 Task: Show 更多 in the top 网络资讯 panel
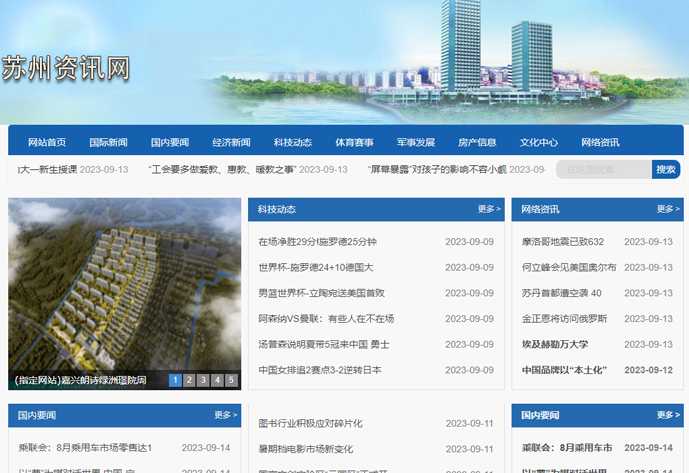pyautogui.click(x=668, y=209)
